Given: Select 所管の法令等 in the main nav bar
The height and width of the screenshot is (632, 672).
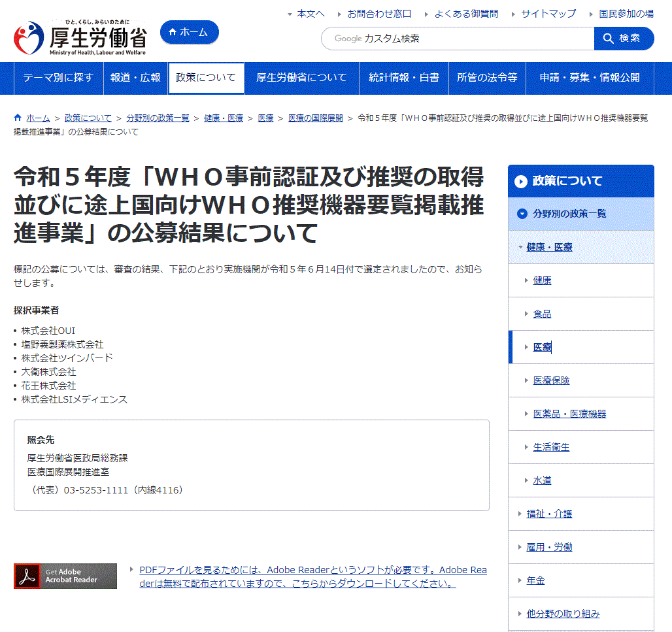Looking at the screenshot, I should [x=487, y=78].
